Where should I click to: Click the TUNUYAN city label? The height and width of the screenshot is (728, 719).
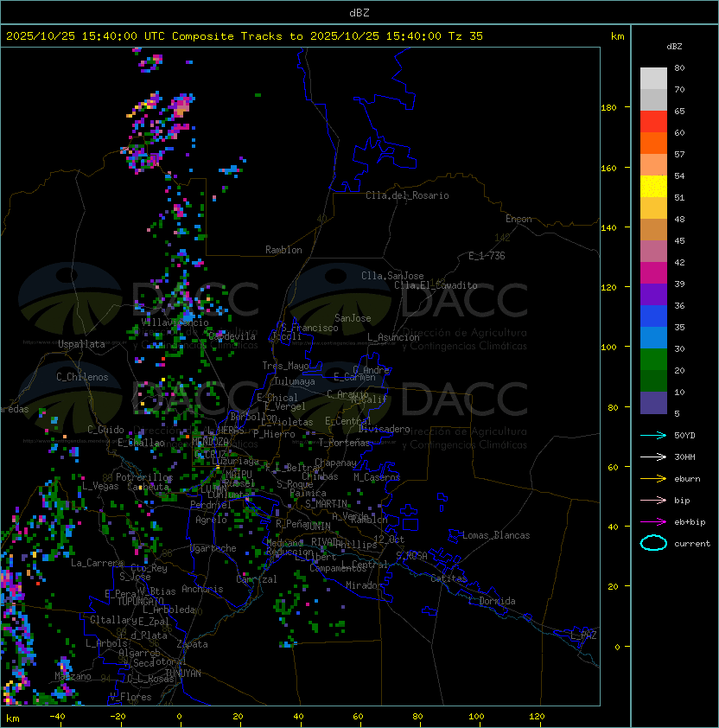click(183, 674)
